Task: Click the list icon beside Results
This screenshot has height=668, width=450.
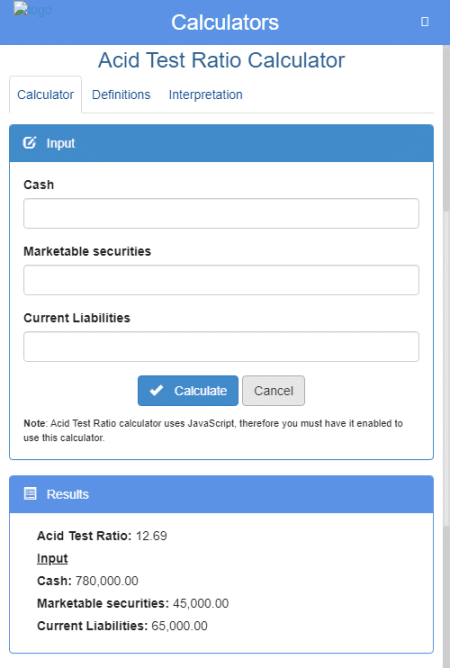Action: point(30,494)
